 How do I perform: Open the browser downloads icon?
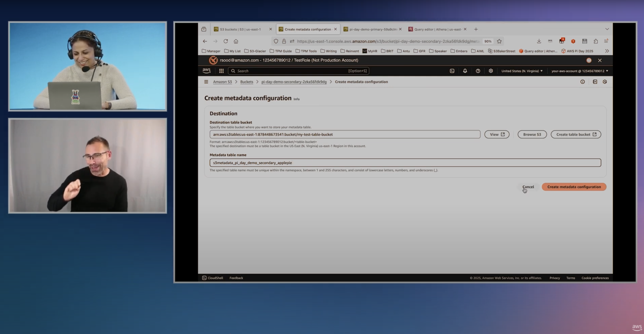tap(539, 41)
